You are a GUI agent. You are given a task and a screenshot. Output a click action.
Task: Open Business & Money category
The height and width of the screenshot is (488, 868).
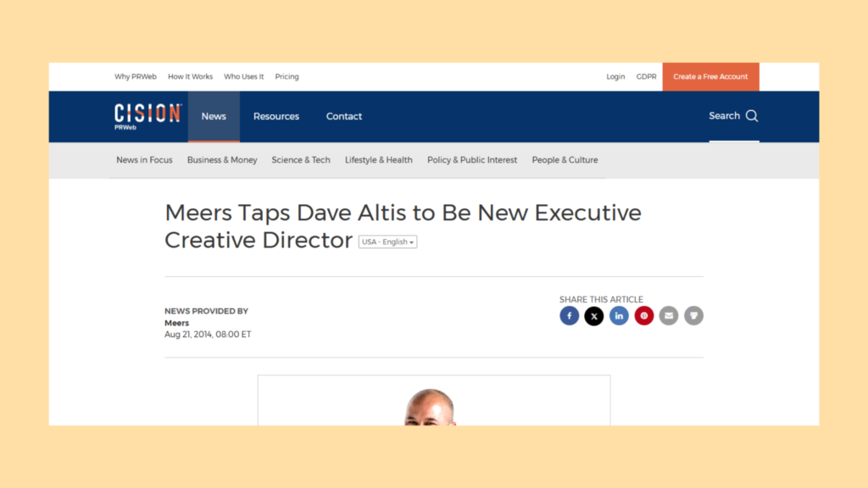[x=222, y=160]
